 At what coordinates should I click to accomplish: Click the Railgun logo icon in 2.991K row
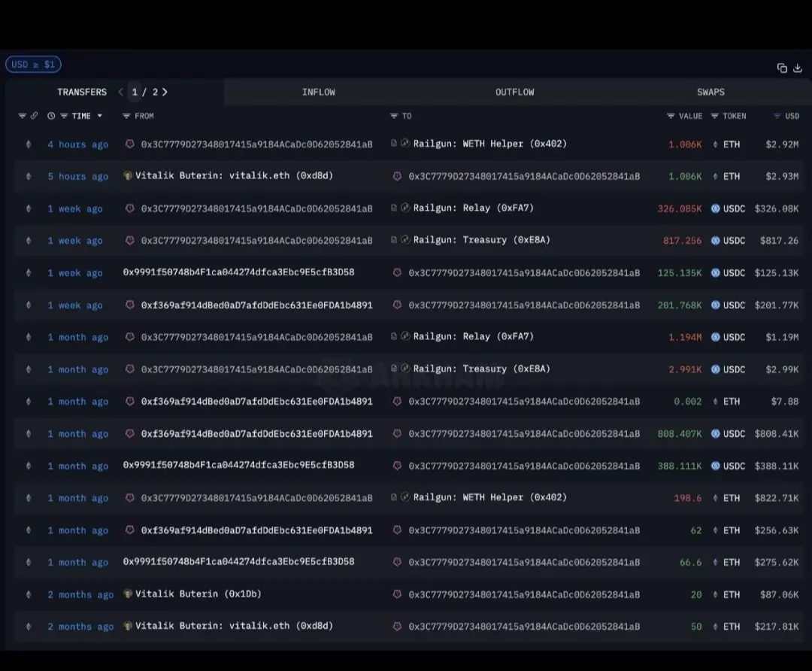(x=405, y=368)
